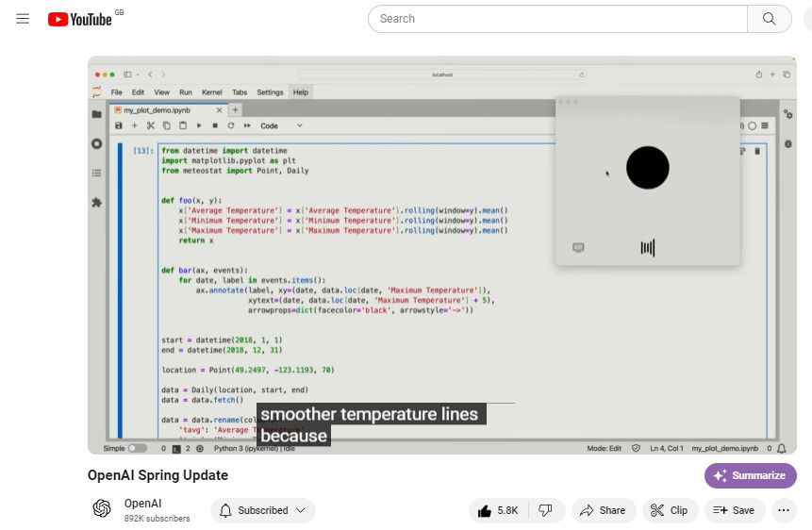Click Safari share icon in video

coord(758,75)
